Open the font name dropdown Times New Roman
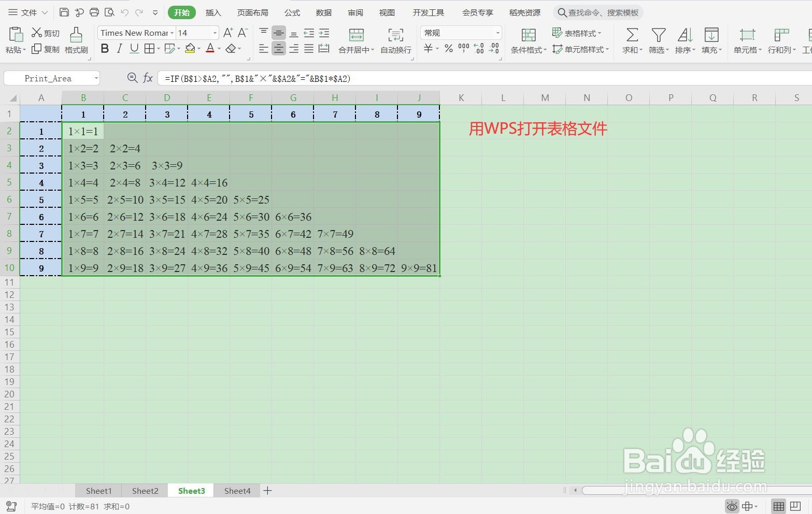 click(172, 33)
